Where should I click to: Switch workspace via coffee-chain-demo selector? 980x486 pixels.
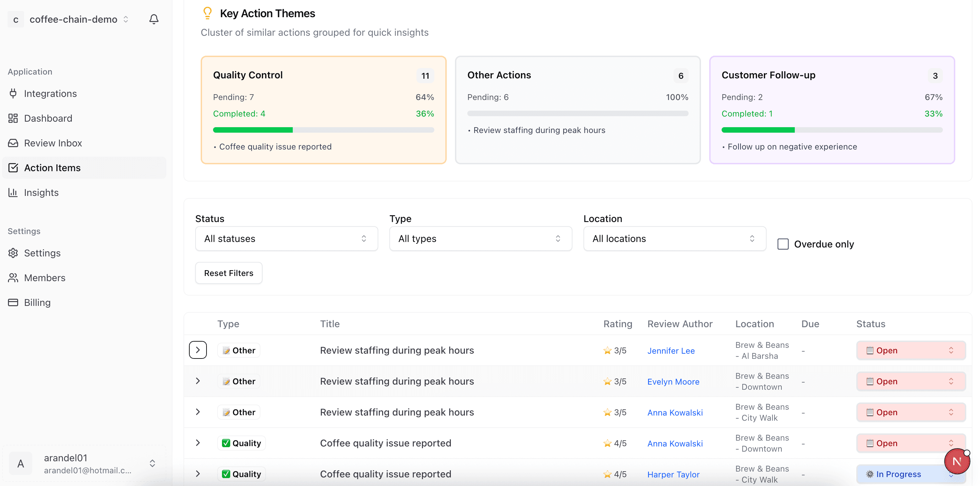(x=74, y=19)
